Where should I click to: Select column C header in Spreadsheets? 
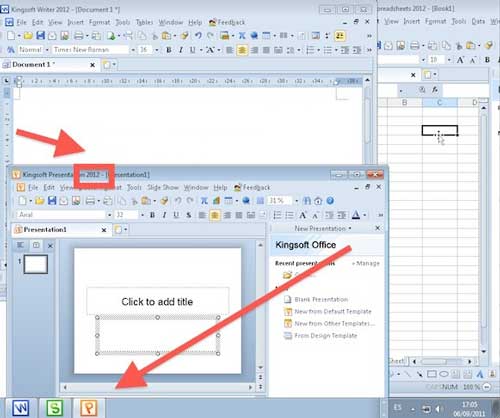click(440, 103)
